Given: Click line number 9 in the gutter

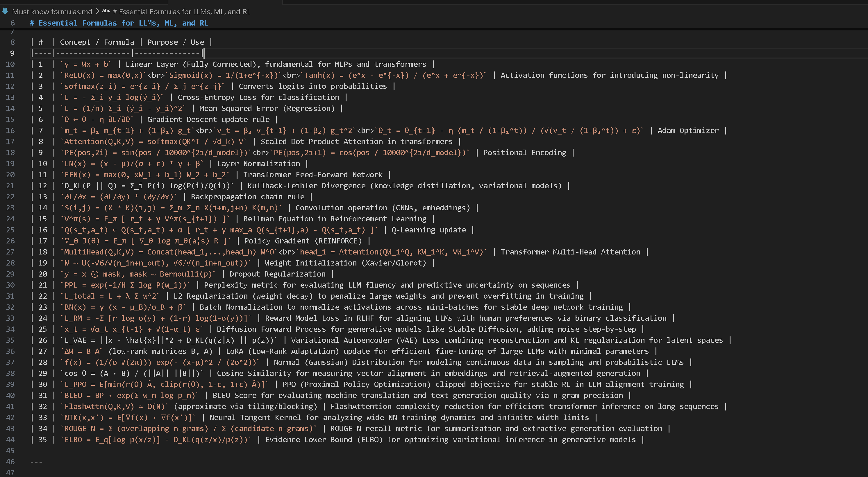Looking at the screenshot, I should [12, 53].
